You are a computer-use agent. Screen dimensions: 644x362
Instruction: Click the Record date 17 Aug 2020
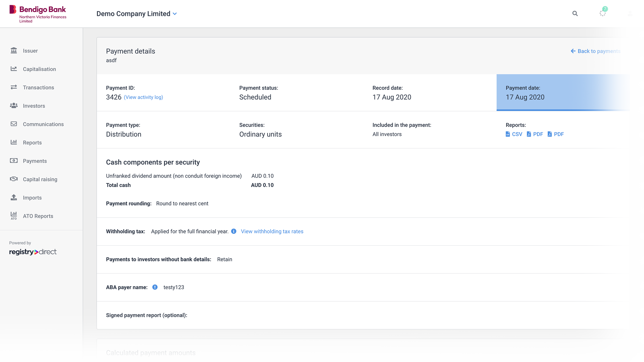tap(392, 97)
